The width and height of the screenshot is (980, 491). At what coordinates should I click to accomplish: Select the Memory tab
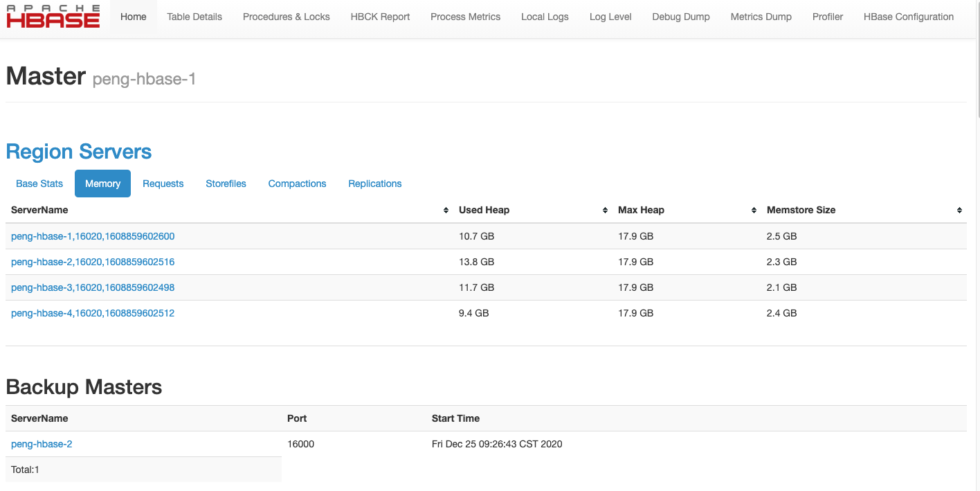[102, 184]
